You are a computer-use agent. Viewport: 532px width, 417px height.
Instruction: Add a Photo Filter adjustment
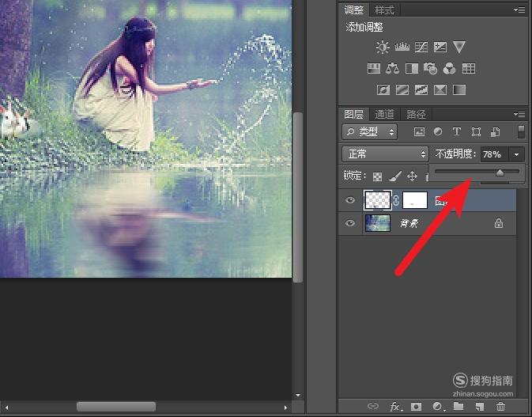430,69
